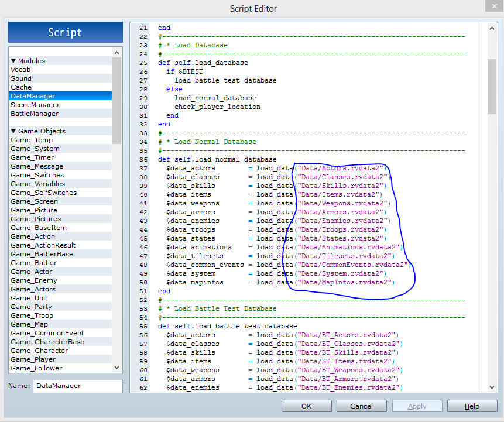Viewport: 504px width, 422px height.
Task: Select the Game_BattlerBase script
Action: coord(61,254)
